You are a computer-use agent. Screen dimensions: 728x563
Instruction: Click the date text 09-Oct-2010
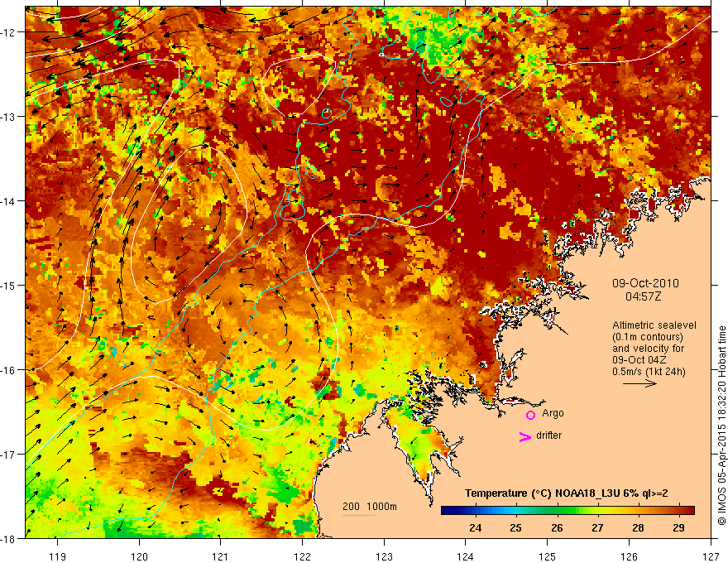[645, 283]
